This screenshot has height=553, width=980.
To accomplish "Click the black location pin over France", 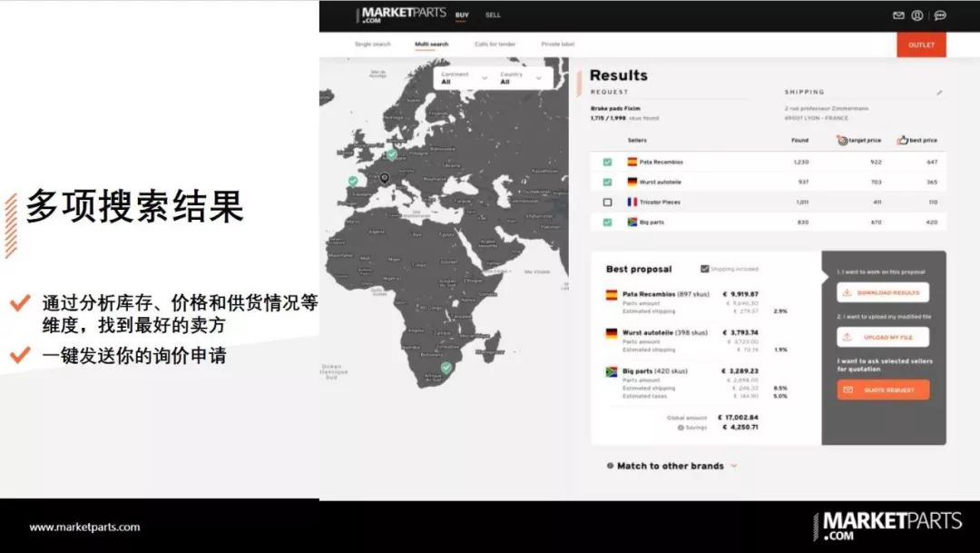I will [385, 178].
